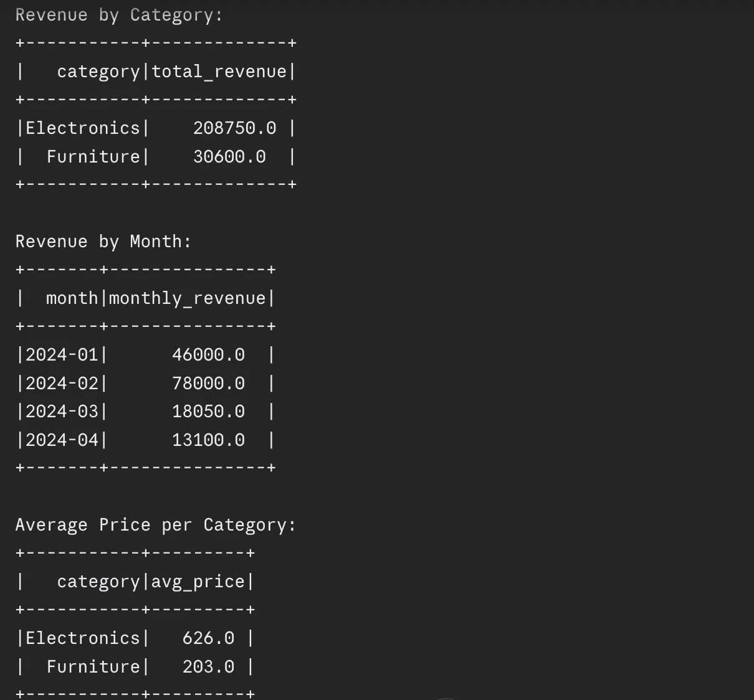Click the 2024-04 month cell
The image size is (754, 700).
tap(62, 440)
